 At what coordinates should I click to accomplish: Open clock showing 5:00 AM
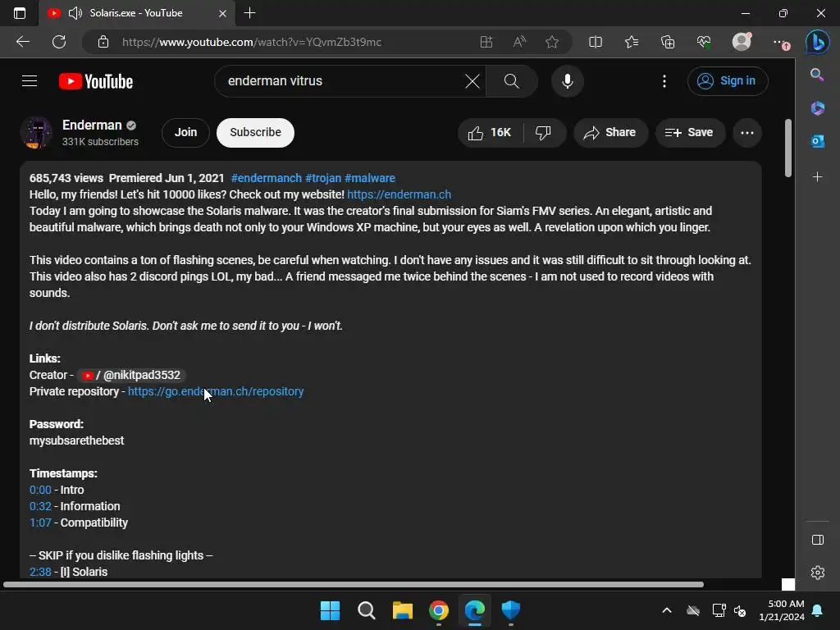click(x=782, y=610)
